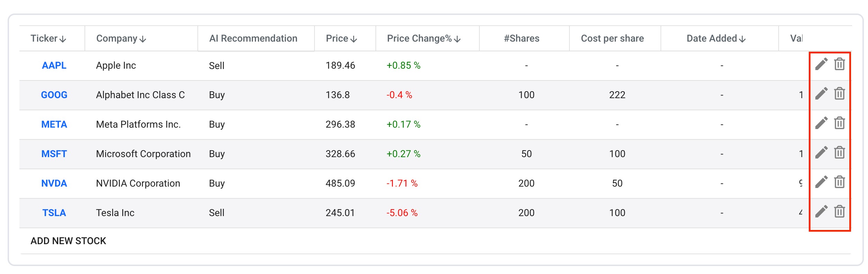Open the AAPL ticker link
The width and height of the screenshot is (868, 274).
(x=54, y=66)
